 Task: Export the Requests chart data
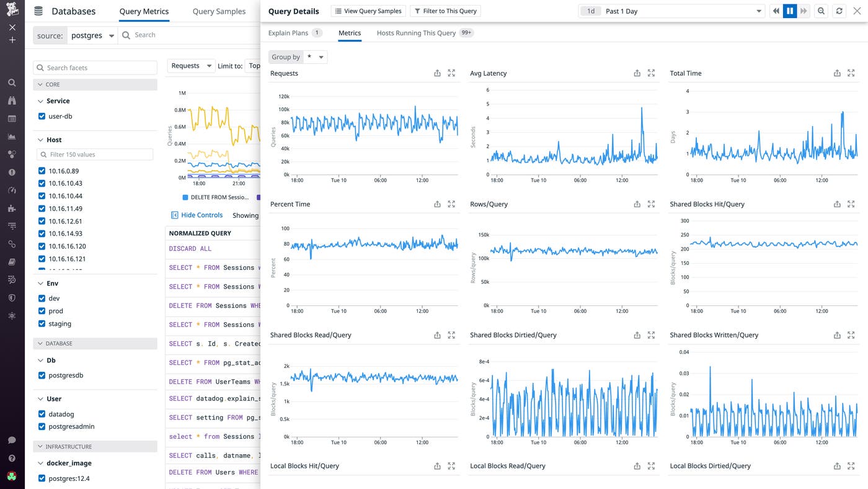coord(437,73)
